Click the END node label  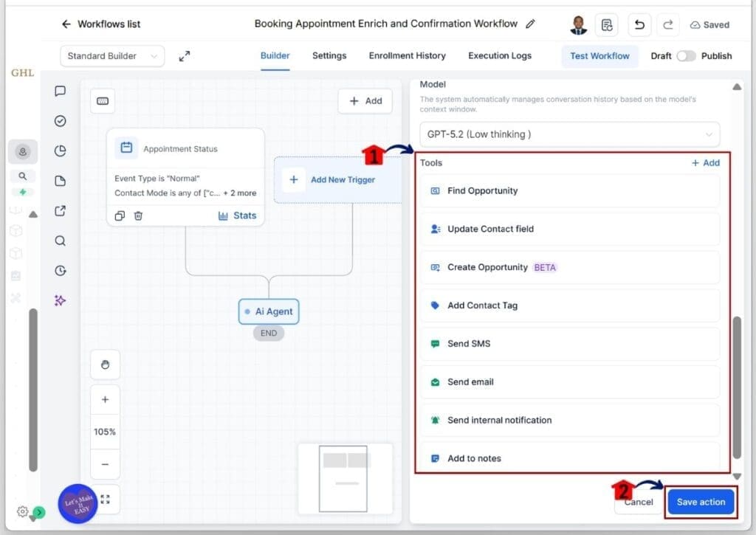(x=269, y=333)
